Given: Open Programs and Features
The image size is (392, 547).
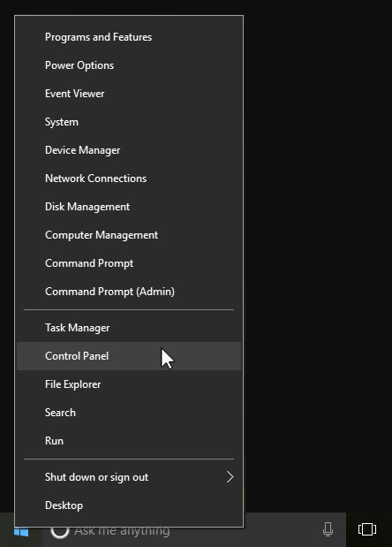Looking at the screenshot, I should pos(129,37).
